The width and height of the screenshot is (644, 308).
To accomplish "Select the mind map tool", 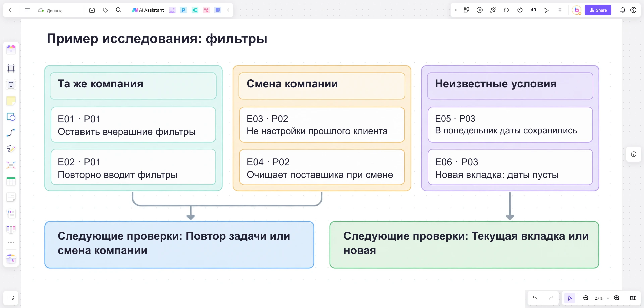I will tap(11, 165).
